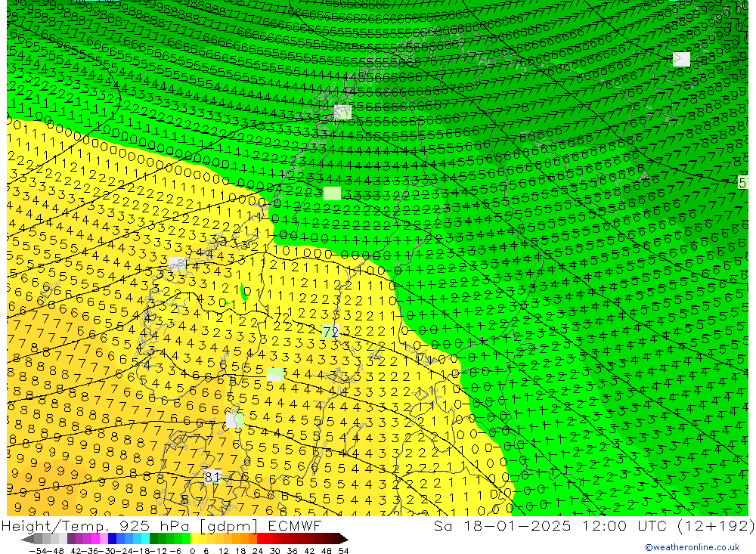Click the legend value 0
756x554 pixels.
click(x=192, y=551)
